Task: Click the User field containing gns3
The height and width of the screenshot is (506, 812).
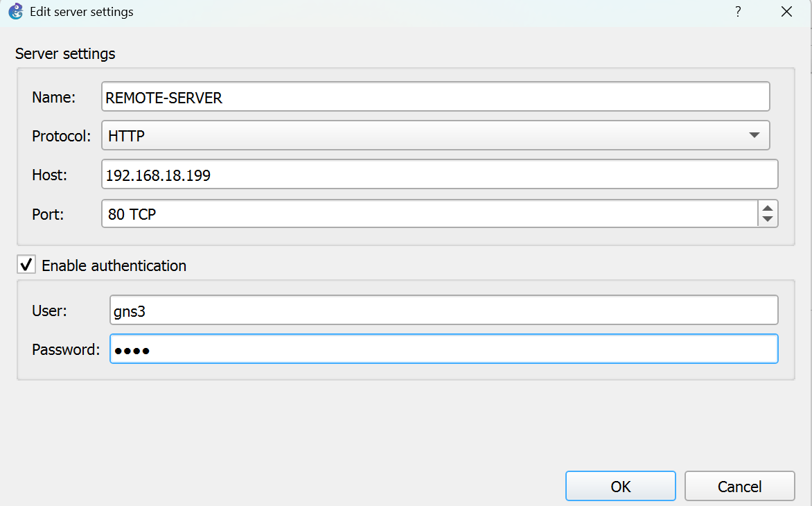Action: (443, 311)
